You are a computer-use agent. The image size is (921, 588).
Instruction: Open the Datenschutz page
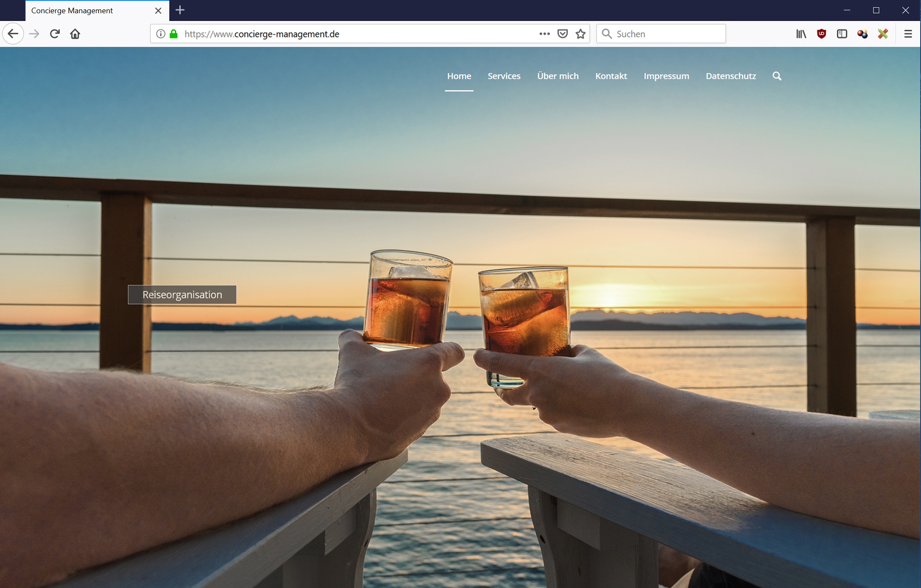731,76
